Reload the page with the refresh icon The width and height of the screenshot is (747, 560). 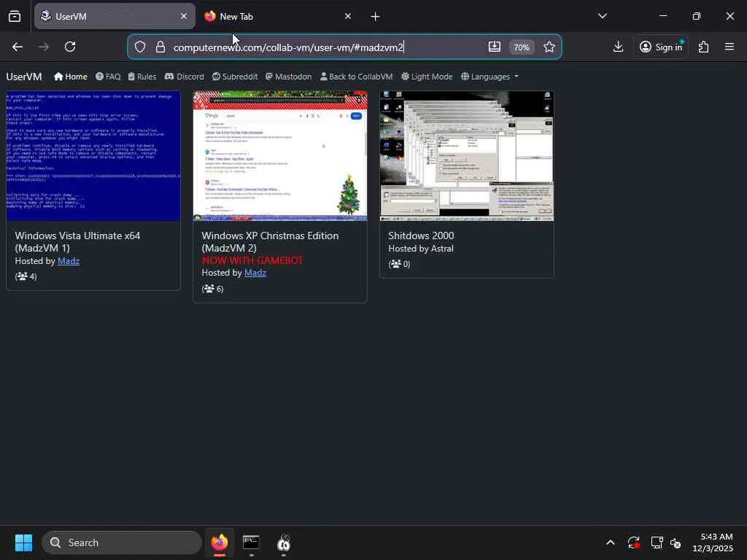click(70, 47)
